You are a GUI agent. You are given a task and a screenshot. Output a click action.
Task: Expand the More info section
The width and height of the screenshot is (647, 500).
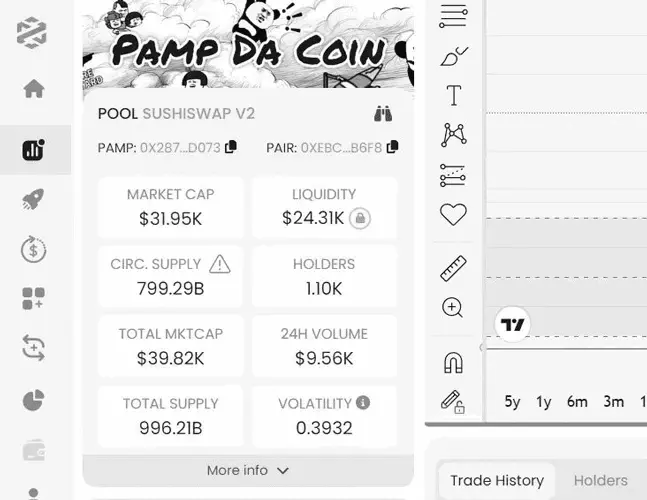click(247, 470)
